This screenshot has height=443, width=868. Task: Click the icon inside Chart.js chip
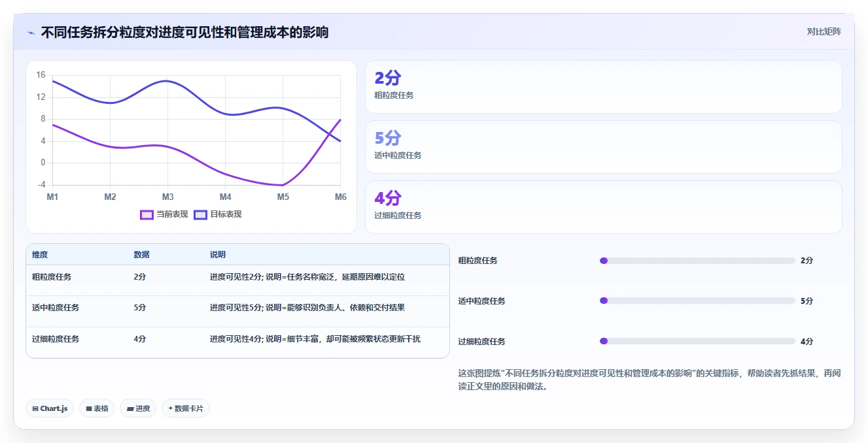[x=35, y=408]
